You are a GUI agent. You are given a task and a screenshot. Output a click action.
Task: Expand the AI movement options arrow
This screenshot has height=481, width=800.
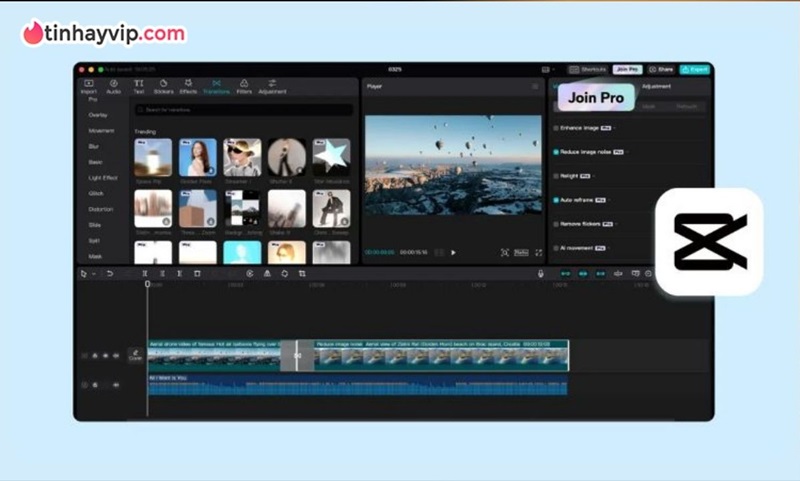coord(609,248)
